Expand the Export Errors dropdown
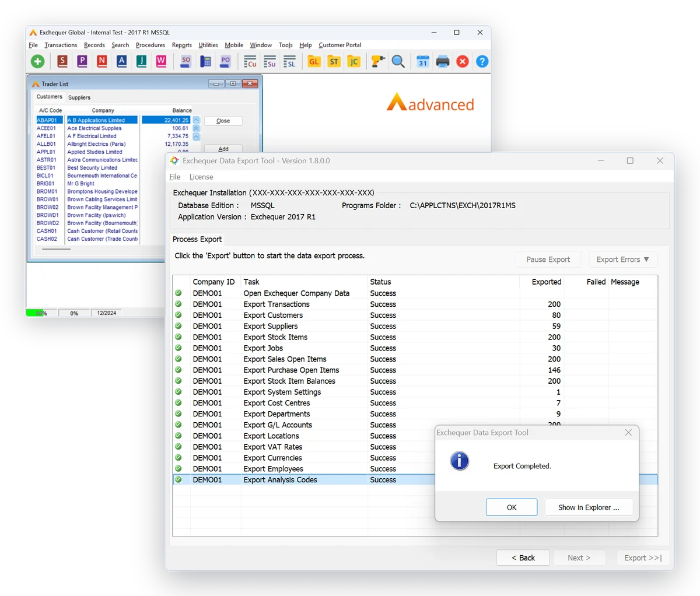The image size is (700, 596). [623, 260]
